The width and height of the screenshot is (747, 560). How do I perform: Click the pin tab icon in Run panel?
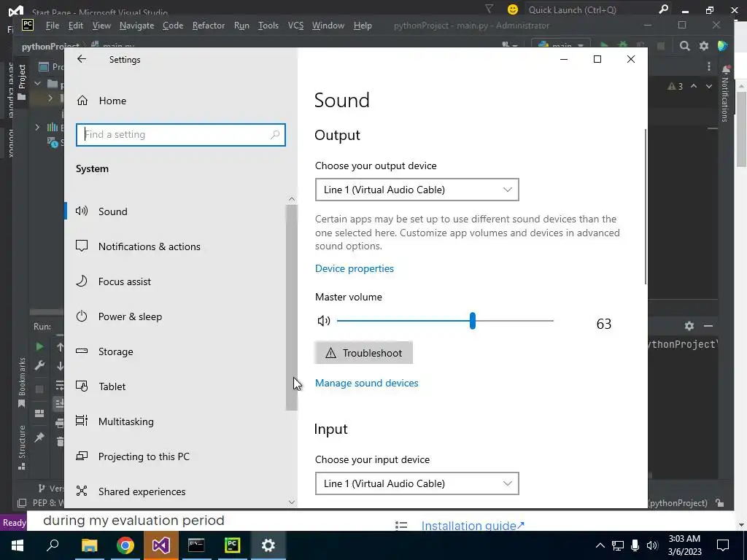click(x=39, y=437)
